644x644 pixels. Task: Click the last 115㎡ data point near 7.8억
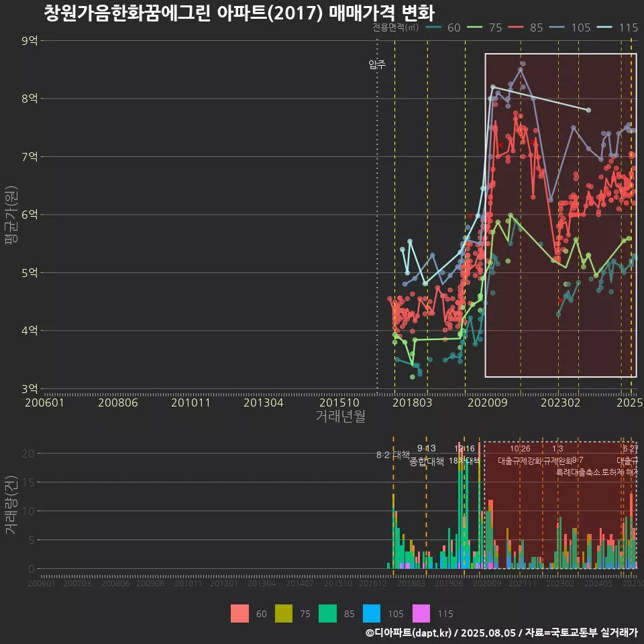click(588, 110)
